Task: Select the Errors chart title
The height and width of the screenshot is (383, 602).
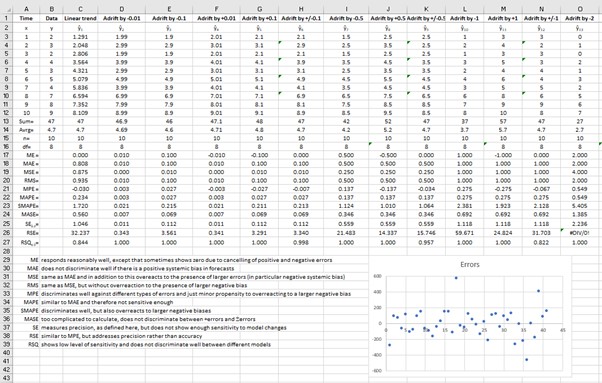Action: (x=470, y=264)
